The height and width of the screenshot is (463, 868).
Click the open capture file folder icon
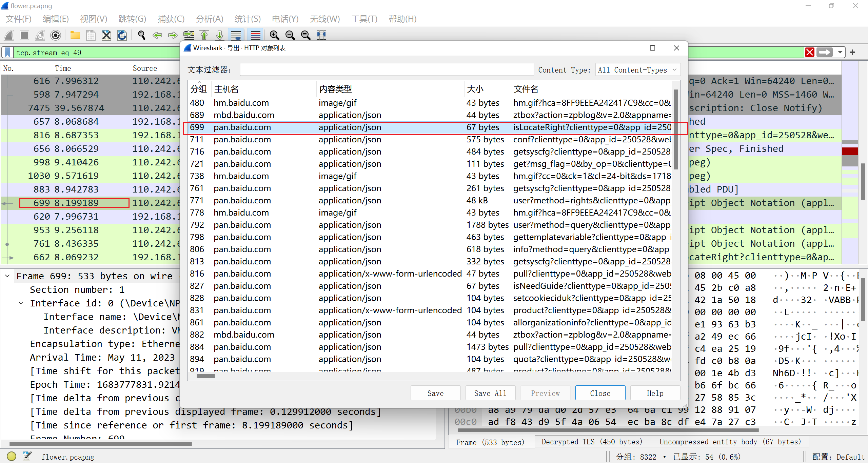75,35
